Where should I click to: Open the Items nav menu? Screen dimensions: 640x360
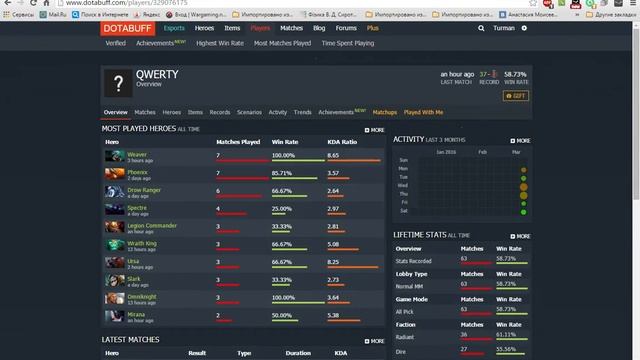click(232, 28)
